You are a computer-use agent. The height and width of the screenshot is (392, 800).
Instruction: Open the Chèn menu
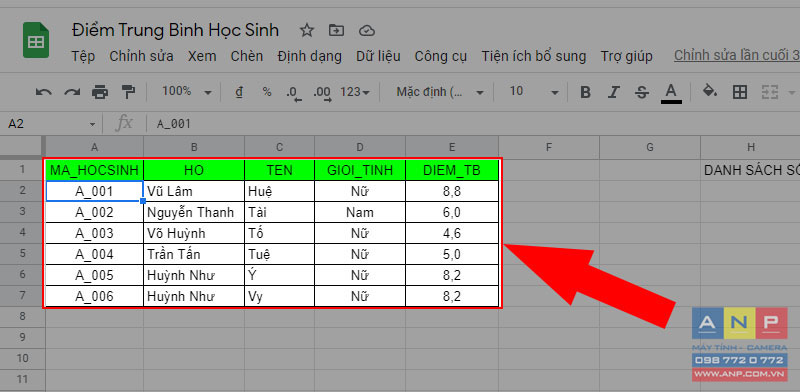tap(247, 56)
